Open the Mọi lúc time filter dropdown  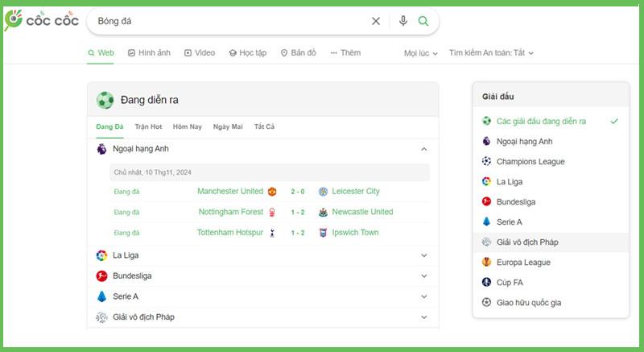click(x=421, y=53)
